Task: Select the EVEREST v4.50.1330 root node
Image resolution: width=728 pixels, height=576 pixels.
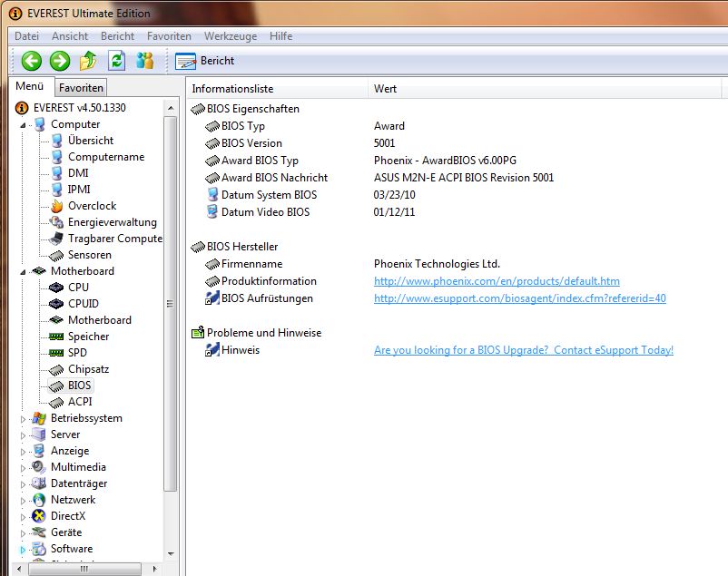Action: pos(79,108)
